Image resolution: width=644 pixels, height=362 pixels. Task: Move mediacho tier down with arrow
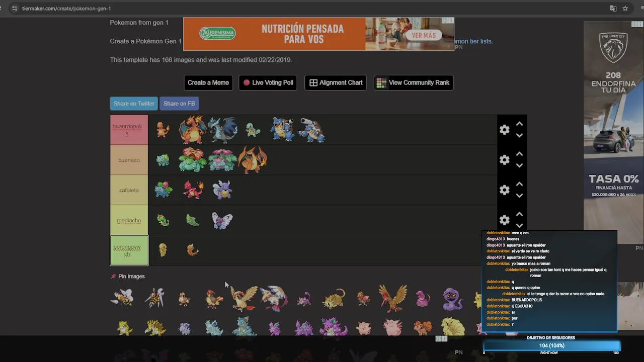(519, 225)
